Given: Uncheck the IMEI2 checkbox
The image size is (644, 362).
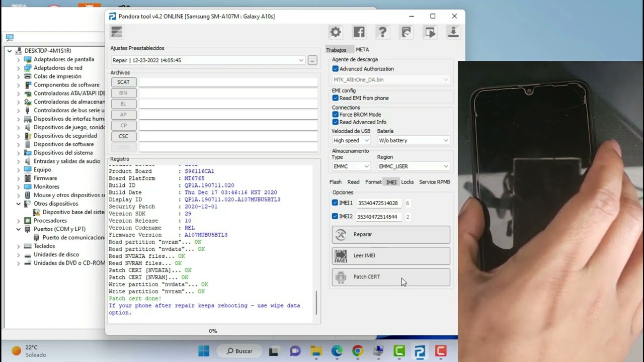Looking at the screenshot, I should 335,217.
